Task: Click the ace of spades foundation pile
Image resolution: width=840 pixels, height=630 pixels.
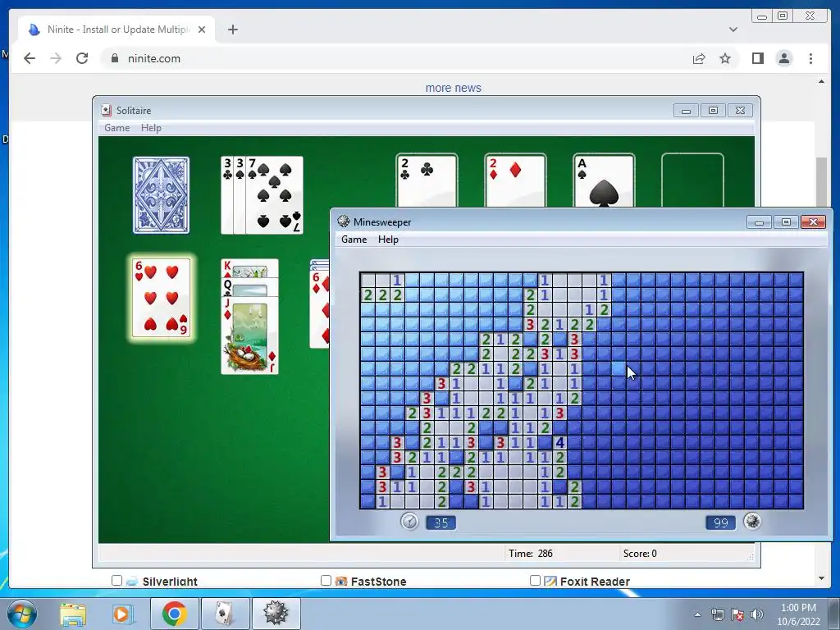Action: point(604,180)
